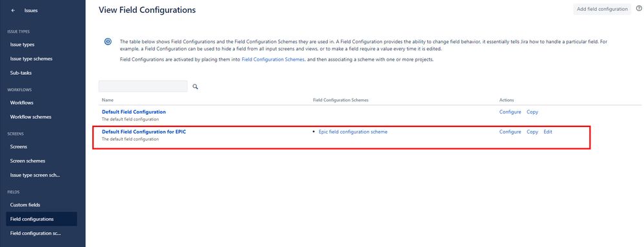Open Default Field Configuration link
The width and height of the screenshot is (644, 247).
(x=134, y=112)
